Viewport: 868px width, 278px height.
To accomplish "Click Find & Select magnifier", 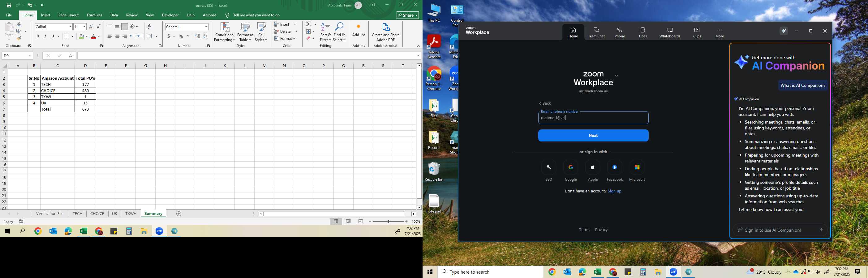I will (x=339, y=32).
